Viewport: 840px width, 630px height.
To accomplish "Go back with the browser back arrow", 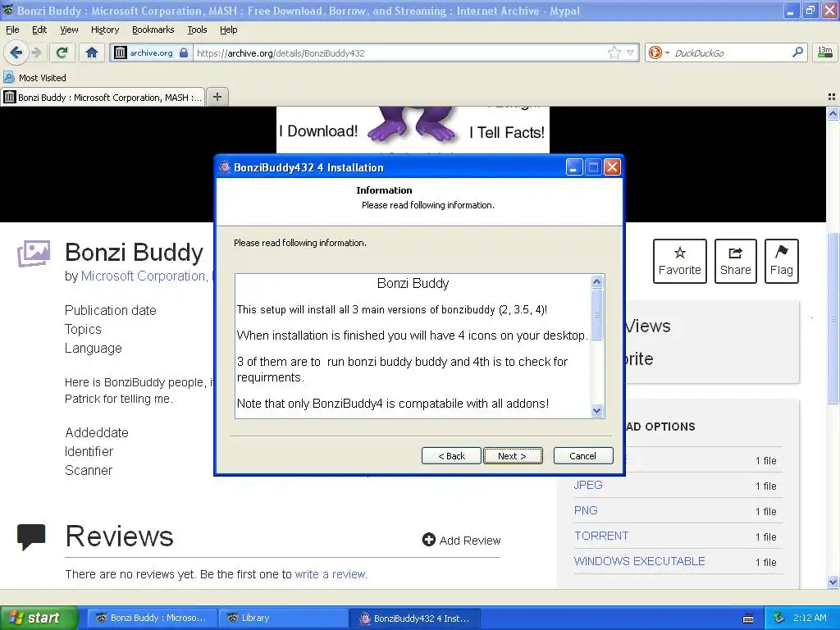I will point(16,52).
